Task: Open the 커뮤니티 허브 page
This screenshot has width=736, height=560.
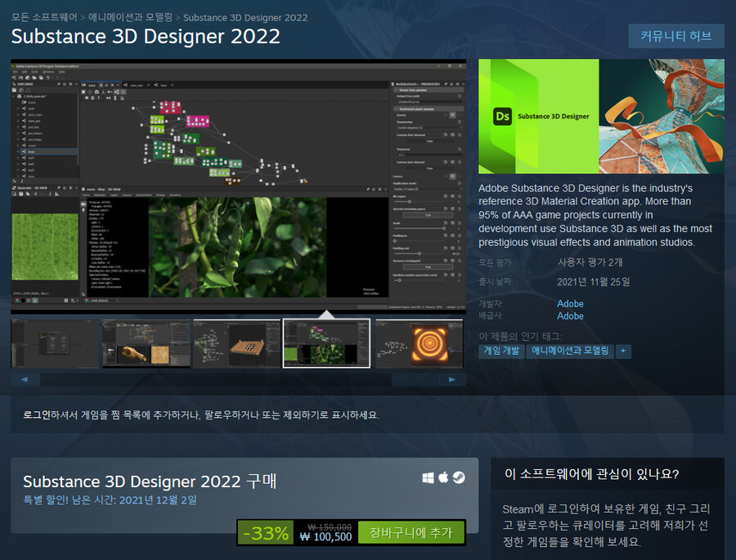Action: coord(676,36)
